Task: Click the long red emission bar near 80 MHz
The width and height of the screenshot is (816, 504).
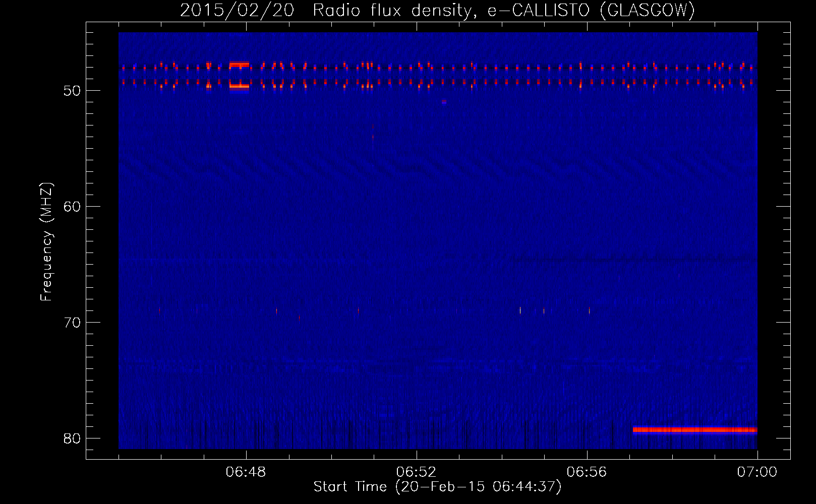Action: (695, 430)
